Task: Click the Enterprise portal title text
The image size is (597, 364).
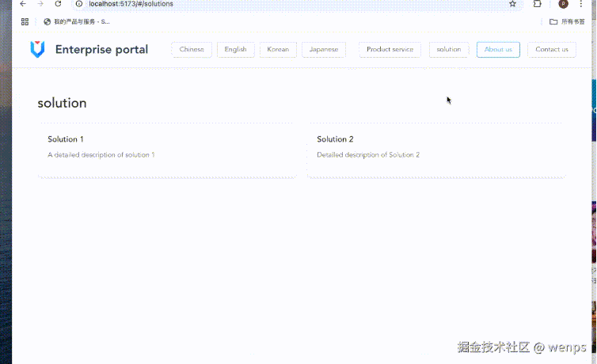Action: [x=101, y=49]
